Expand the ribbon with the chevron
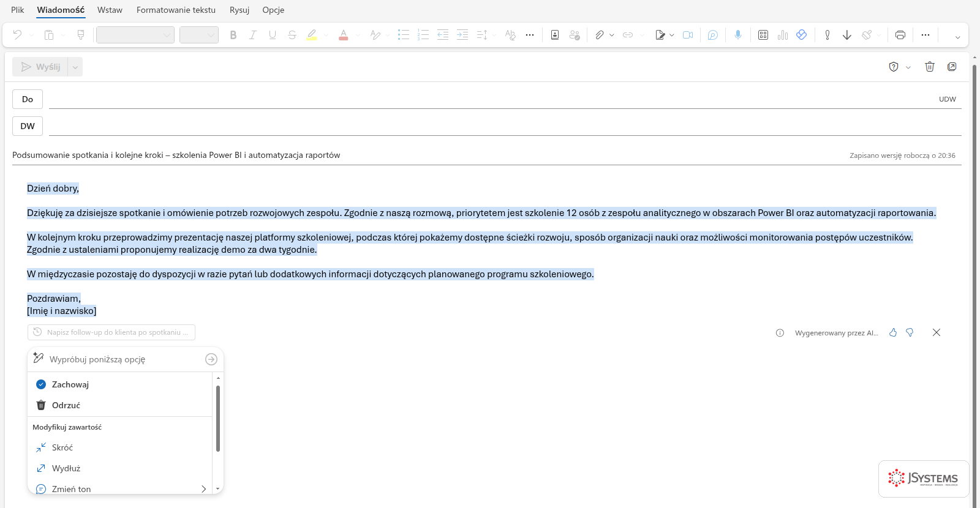The height and width of the screenshot is (508, 980). tap(957, 37)
